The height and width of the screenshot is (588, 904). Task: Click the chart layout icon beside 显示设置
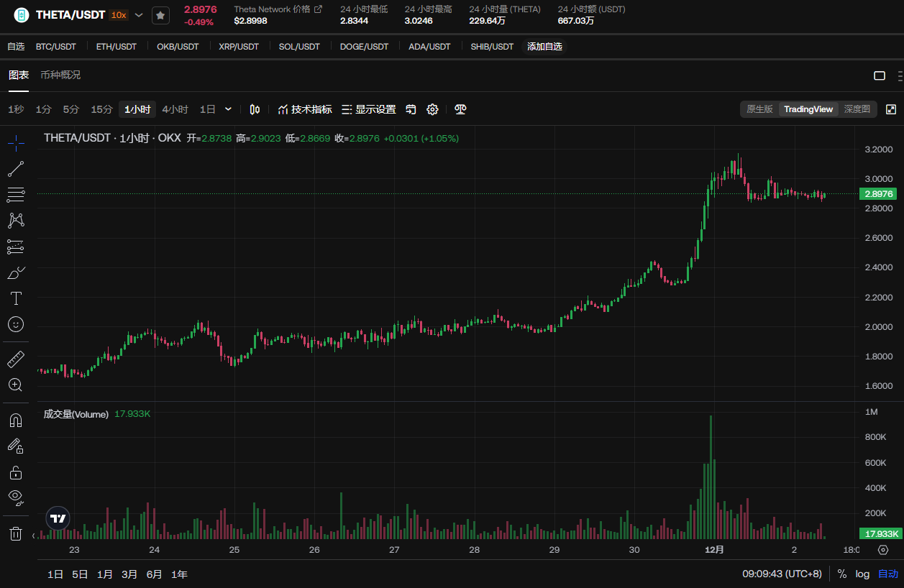click(411, 109)
